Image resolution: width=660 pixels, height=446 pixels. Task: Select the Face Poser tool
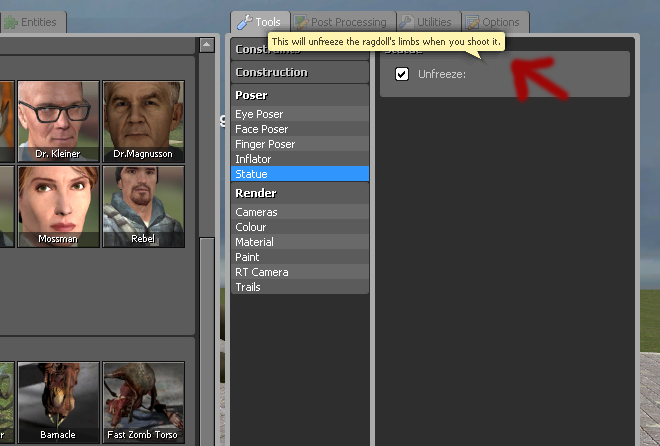click(300, 129)
